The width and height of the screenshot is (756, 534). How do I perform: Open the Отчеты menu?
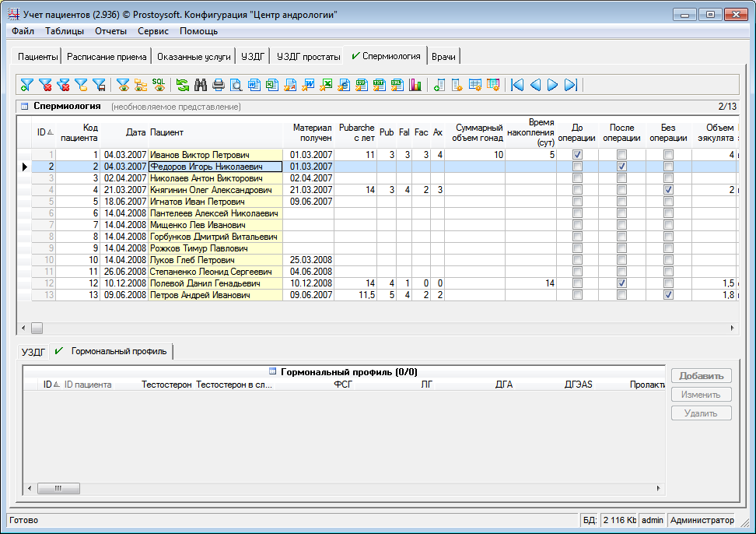(110, 31)
